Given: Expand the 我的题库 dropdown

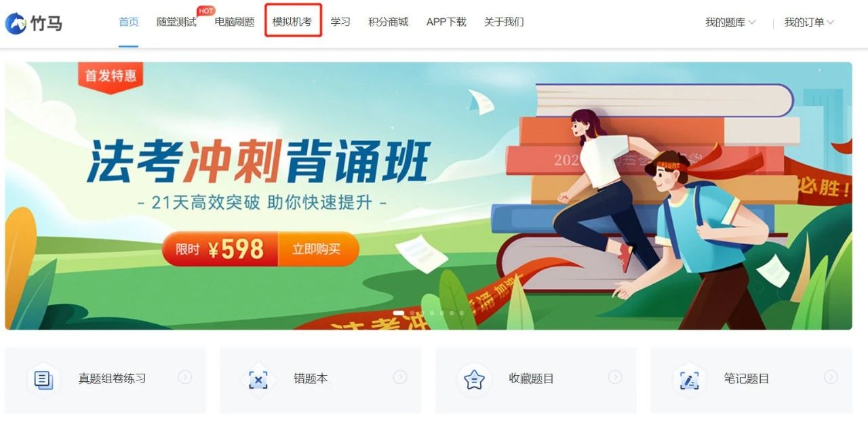Looking at the screenshot, I should [x=730, y=22].
